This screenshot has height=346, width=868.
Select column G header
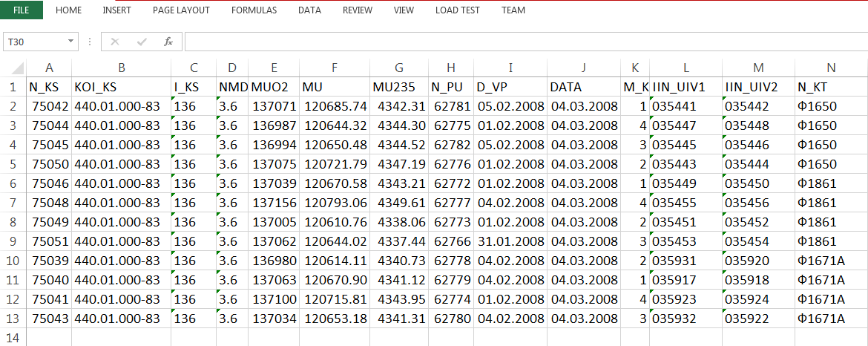pos(399,68)
